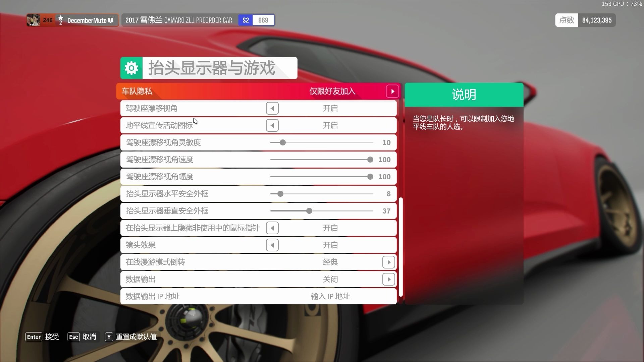644x362 pixels.
Task: Click the 经典 value text
Action: pyautogui.click(x=330, y=262)
